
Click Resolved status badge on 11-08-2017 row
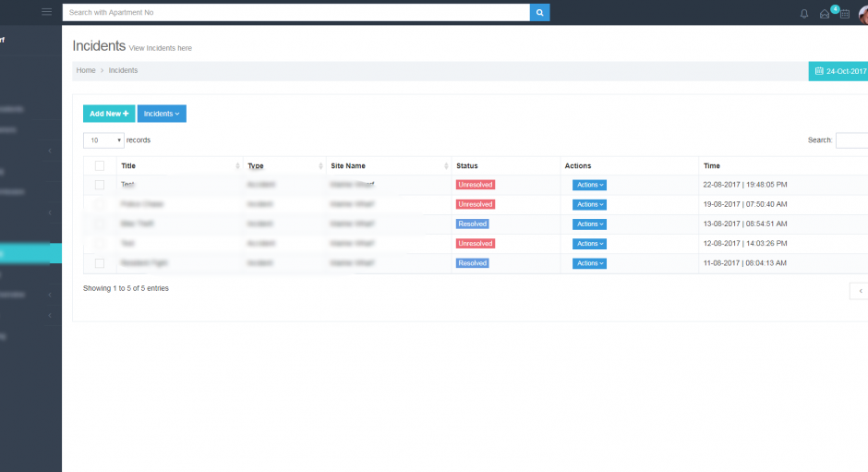472,263
